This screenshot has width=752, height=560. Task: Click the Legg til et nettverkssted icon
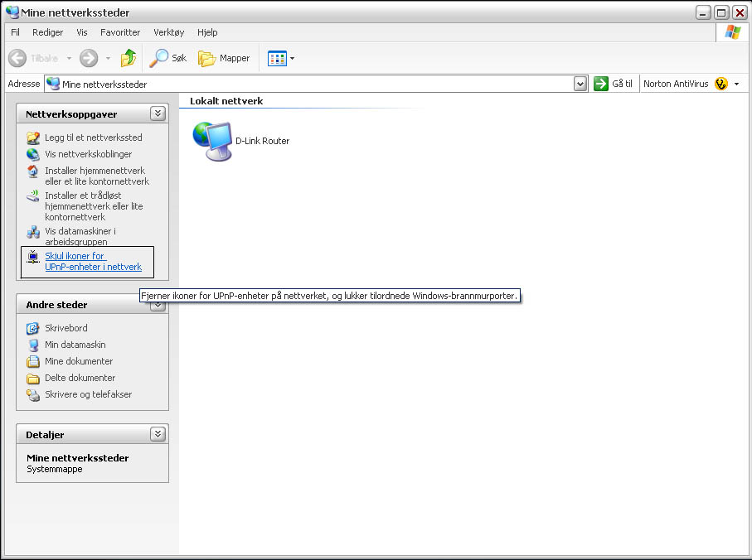33,138
